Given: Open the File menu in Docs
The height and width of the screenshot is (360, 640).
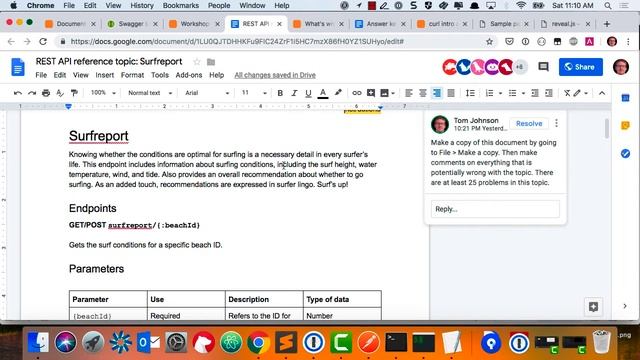Looking at the screenshot, I should (41, 75).
